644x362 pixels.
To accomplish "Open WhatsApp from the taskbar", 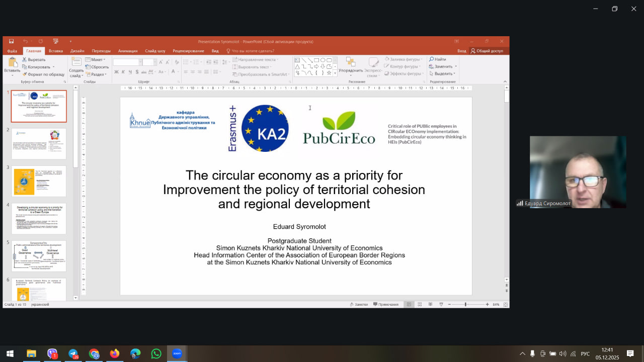I will (x=156, y=353).
